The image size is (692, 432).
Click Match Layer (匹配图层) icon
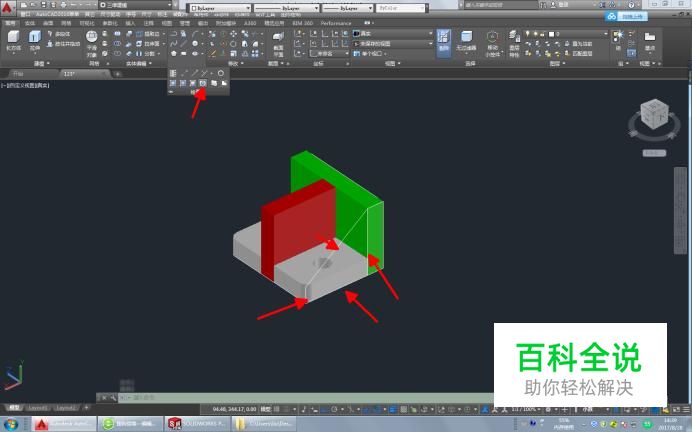point(579,54)
